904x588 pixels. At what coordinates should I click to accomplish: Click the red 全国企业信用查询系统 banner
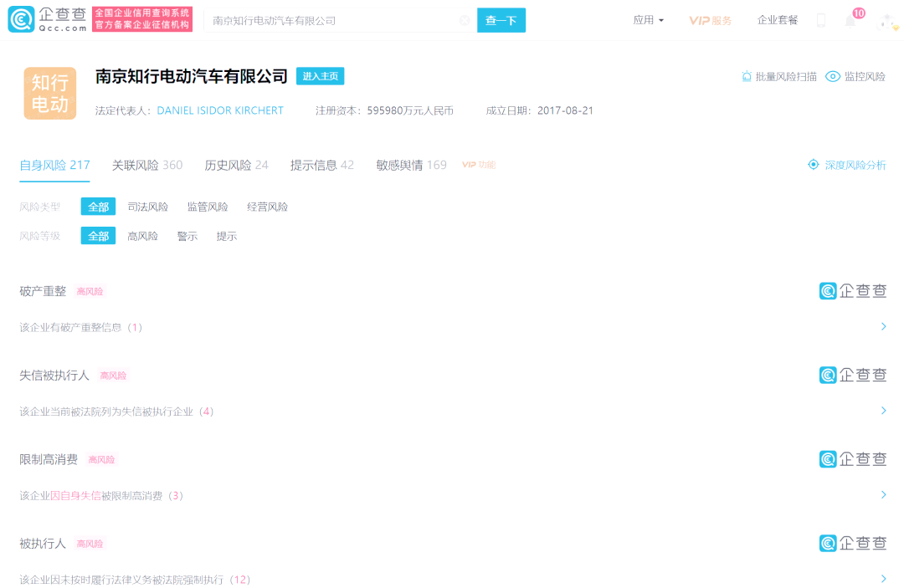[141, 19]
